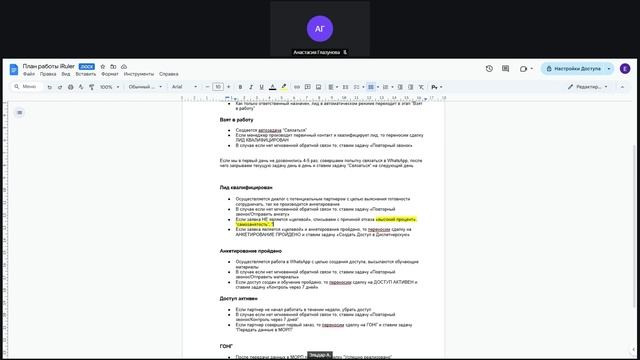Increase the paragraph indent

(x=411, y=87)
